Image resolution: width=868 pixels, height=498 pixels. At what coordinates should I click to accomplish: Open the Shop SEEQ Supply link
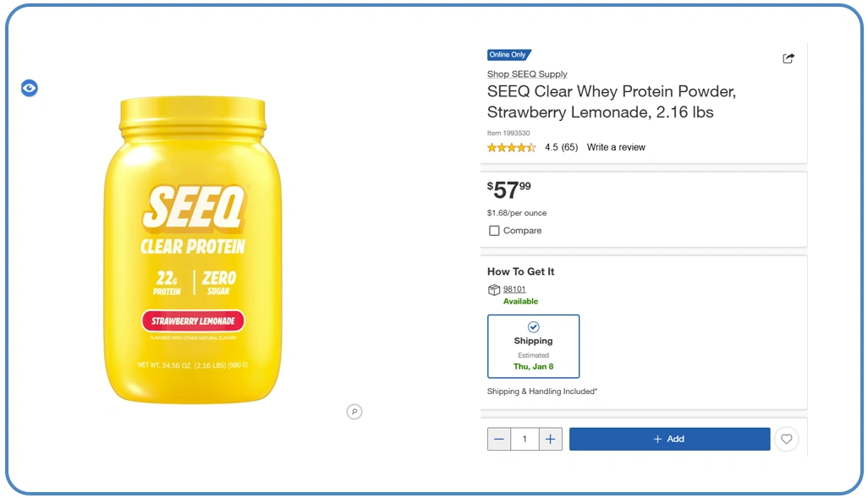[527, 74]
